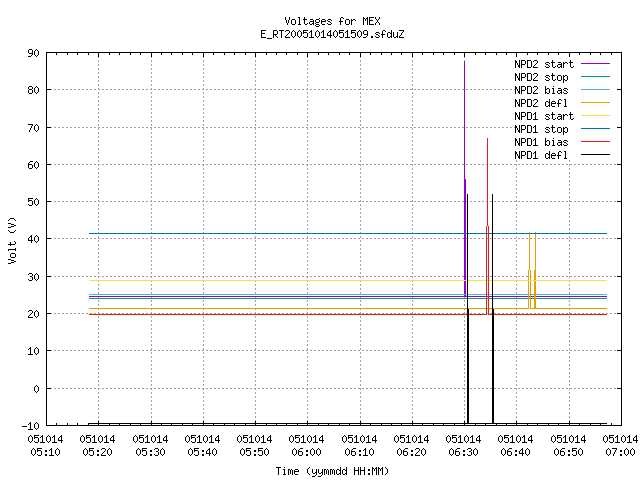Click the red NPD1 bias legend line
This screenshot has width=640, height=480.
595,142
